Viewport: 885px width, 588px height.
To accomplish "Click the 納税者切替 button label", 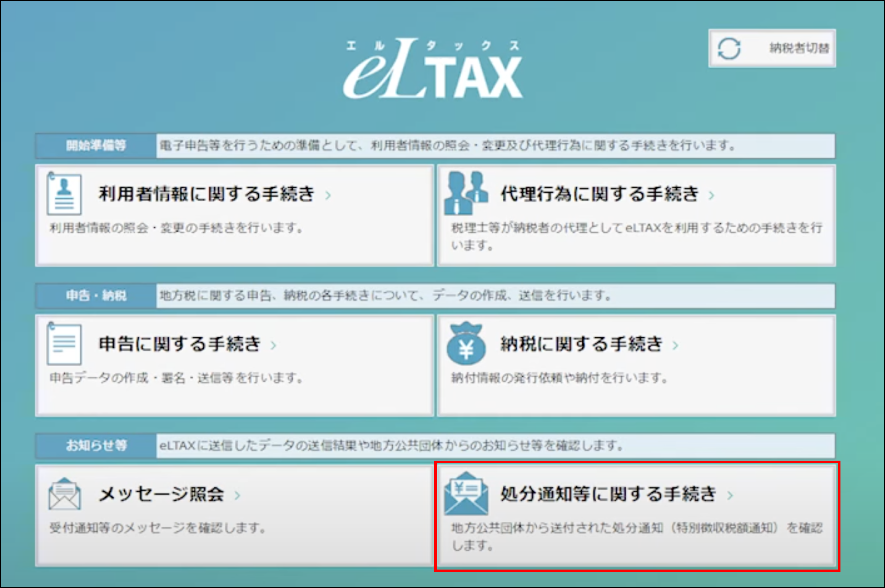I will click(x=799, y=48).
